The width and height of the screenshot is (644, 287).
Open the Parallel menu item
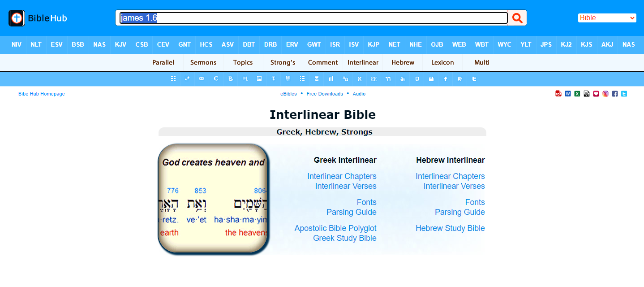pyautogui.click(x=163, y=62)
